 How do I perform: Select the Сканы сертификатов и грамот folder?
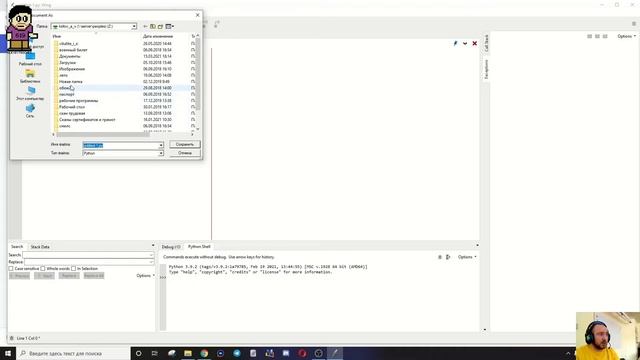point(87,120)
